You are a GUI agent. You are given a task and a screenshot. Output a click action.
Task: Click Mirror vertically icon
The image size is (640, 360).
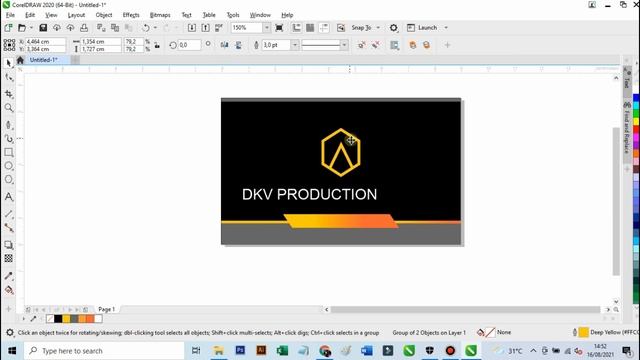coord(238,45)
